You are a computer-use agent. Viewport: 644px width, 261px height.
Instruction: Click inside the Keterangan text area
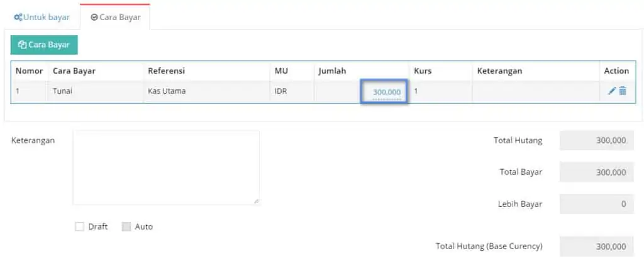click(166, 167)
